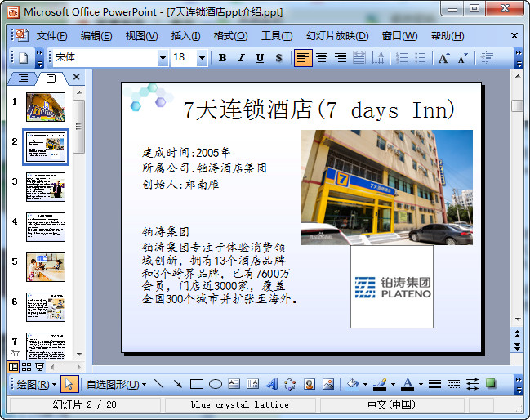This screenshot has width=530, height=420.
Task: Toggle italic text style
Action: pyautogui.click(x=241, y=58)
